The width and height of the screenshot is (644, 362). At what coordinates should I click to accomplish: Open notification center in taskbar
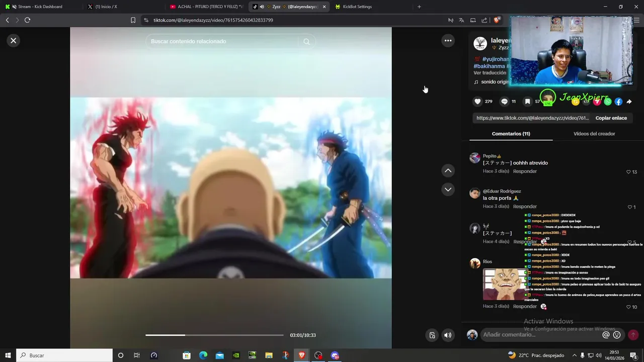pyautogui.click(x=633, y=355)
